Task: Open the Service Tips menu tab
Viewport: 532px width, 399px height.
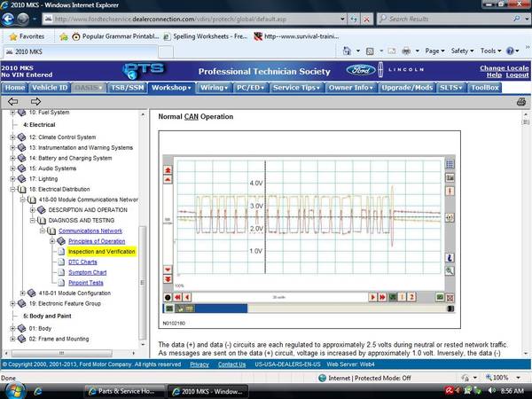Action: pos(296,88)
